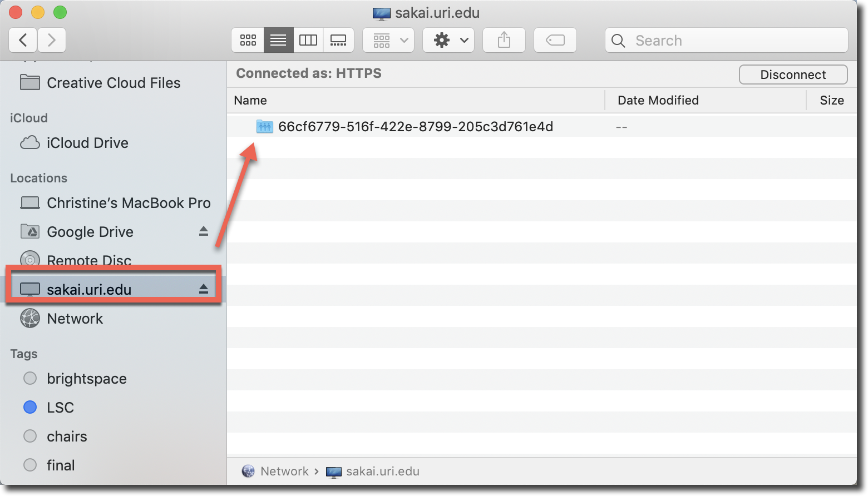
Task: Click the Disconnect button
Action: pos(793,75)
